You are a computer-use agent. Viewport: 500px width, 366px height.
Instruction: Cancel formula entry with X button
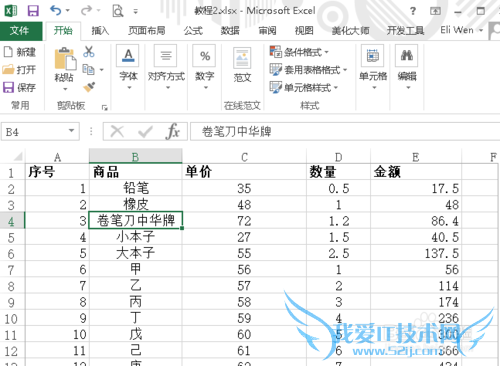[117, 131]
